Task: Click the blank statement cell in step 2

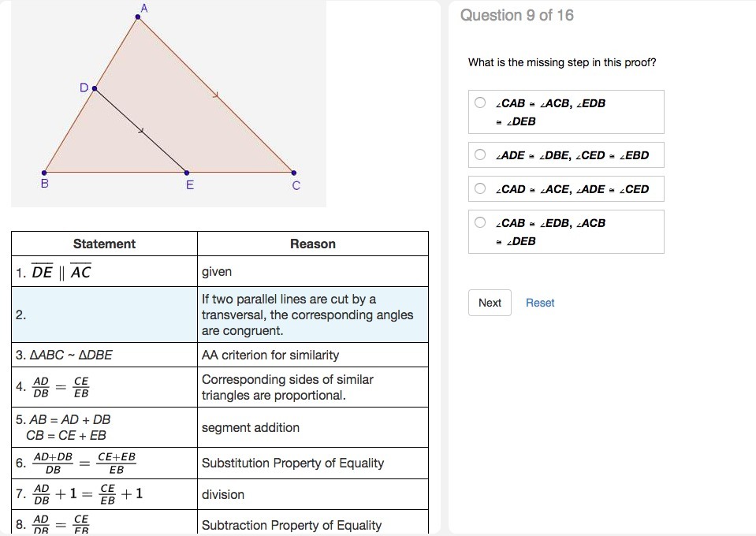Action: coord(104,315)
